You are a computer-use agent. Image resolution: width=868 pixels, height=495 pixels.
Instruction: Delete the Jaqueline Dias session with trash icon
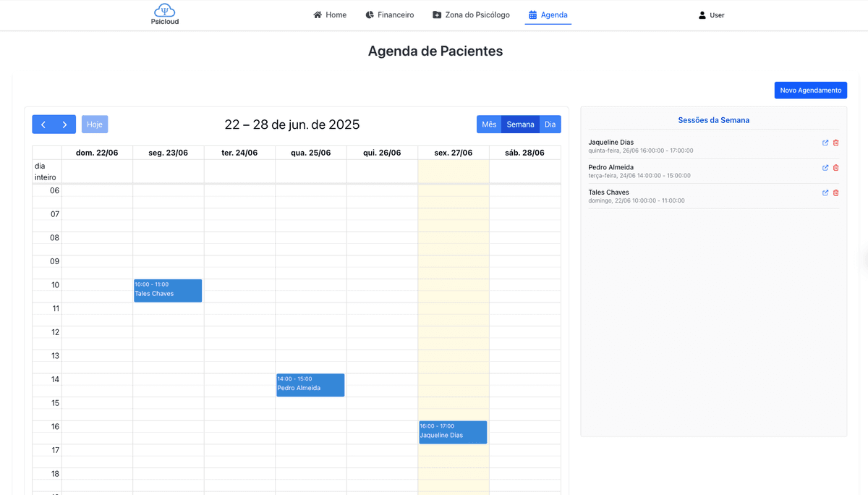click(836, 143)
